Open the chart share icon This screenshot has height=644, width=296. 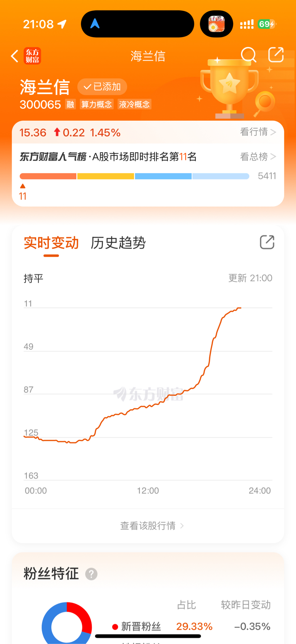(267, 242)
